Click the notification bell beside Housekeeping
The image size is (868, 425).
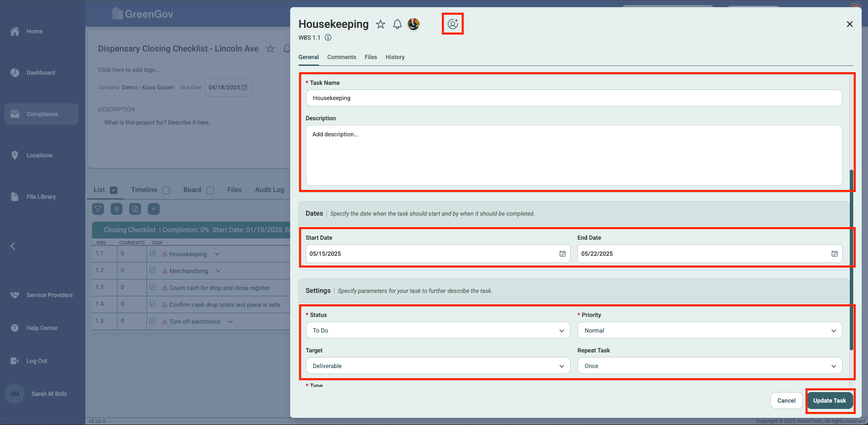coord(397,24)
